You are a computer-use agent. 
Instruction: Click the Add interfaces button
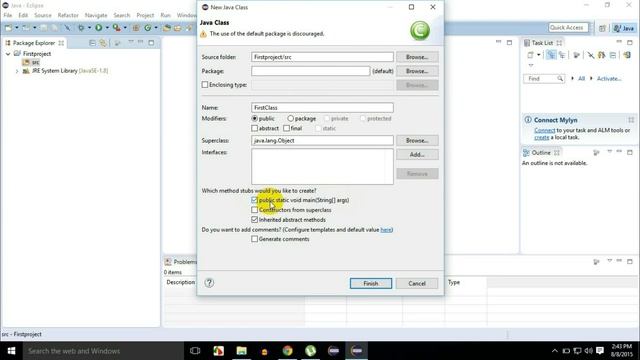417,154
